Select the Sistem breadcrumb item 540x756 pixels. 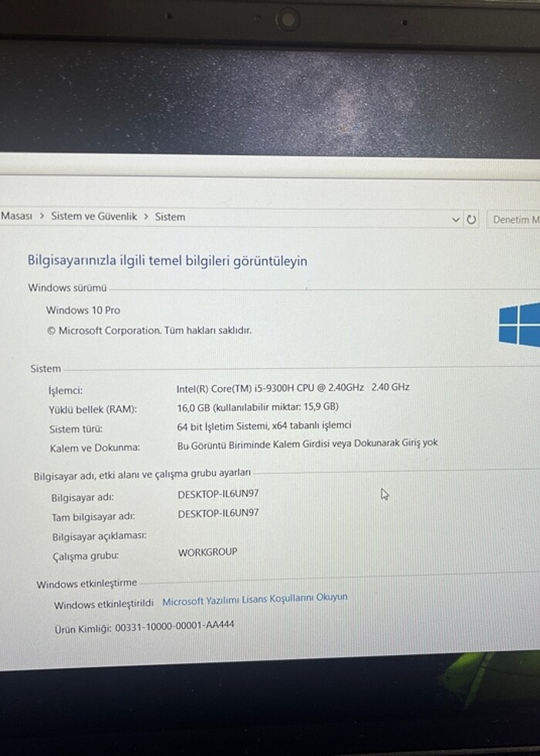click(170, 217)
